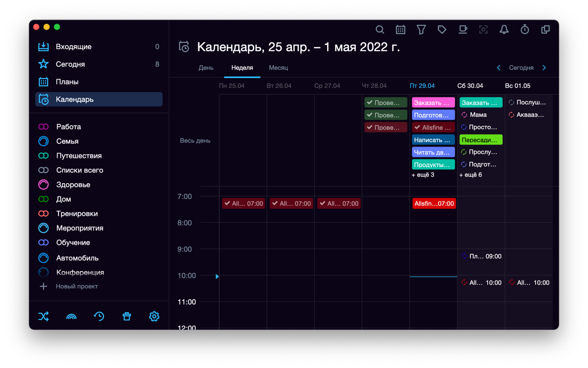Screen dimensions: 588x368
Task: Open the timer stopwatch icon
Action: point(525,30)
